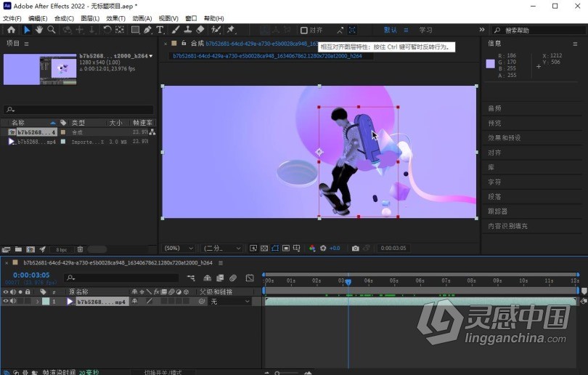
Task: Open the 字符 panel
Action: 494,182
